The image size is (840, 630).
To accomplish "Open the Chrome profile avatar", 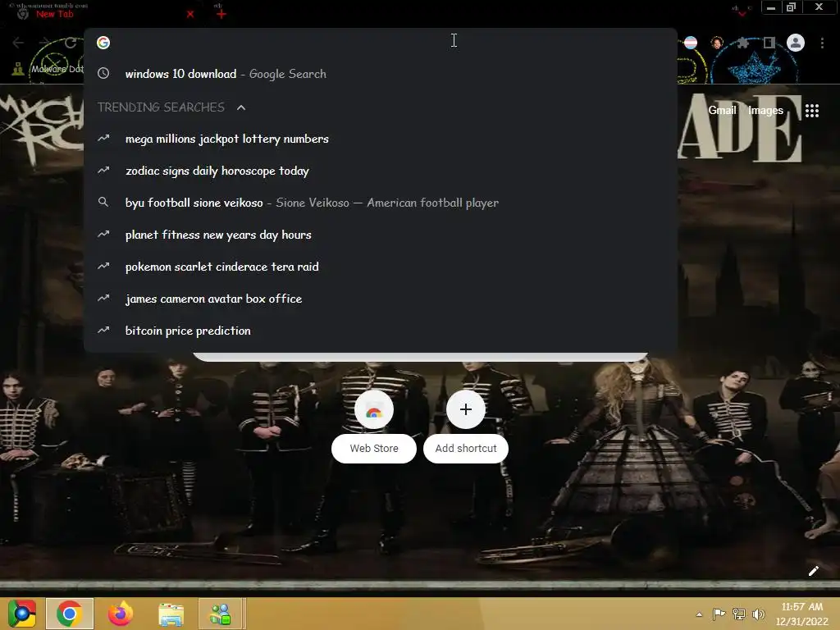I will tap(796, 43).
